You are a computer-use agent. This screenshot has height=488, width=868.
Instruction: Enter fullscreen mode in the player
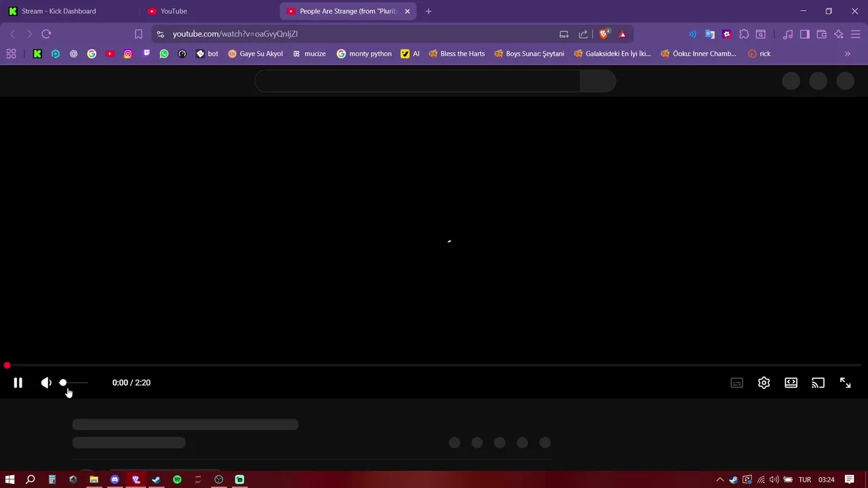[845, 383]
